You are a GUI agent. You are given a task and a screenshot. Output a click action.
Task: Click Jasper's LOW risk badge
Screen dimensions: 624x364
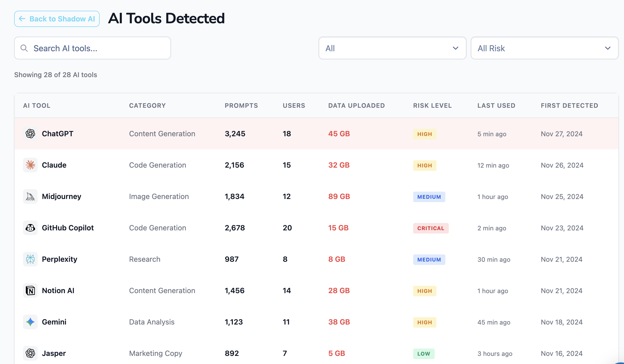coord(424,354)
